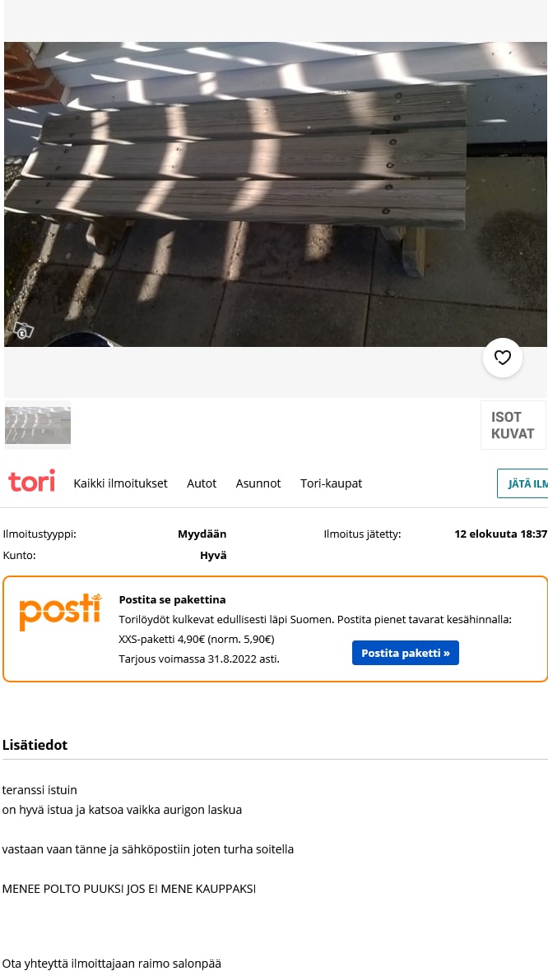This screenshot has width=548, height=980.
Task: Click the XXS-paketti price offer text
Action: pos(197,639)
